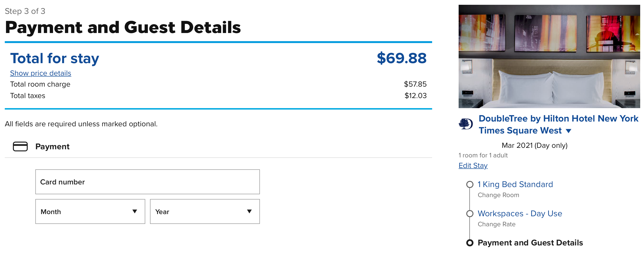Open the Month dropdown
Viewport: 644px width, 266px height.
point(90,211)
